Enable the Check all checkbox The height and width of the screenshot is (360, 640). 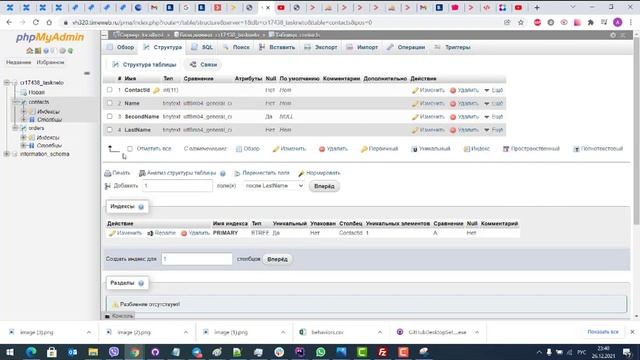coord(130,149)
